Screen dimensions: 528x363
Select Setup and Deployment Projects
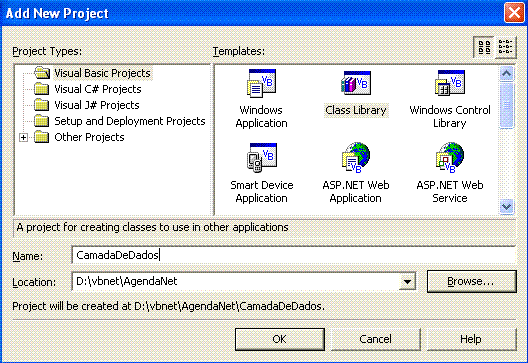(x=130, y=121)
